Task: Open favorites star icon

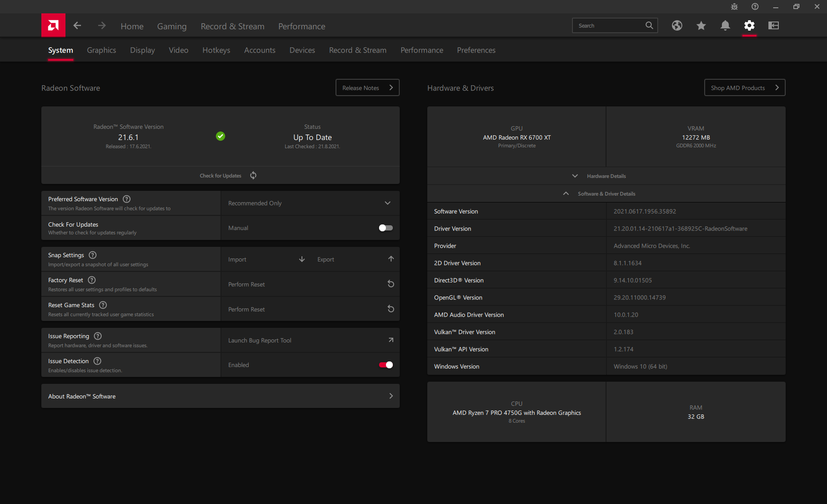Action: 701,26
